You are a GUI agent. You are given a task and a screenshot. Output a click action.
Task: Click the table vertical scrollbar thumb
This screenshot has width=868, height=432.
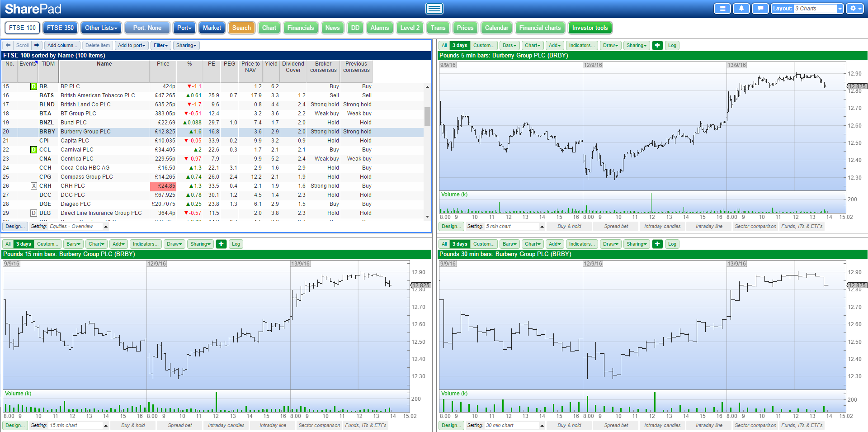click(427, 116)
